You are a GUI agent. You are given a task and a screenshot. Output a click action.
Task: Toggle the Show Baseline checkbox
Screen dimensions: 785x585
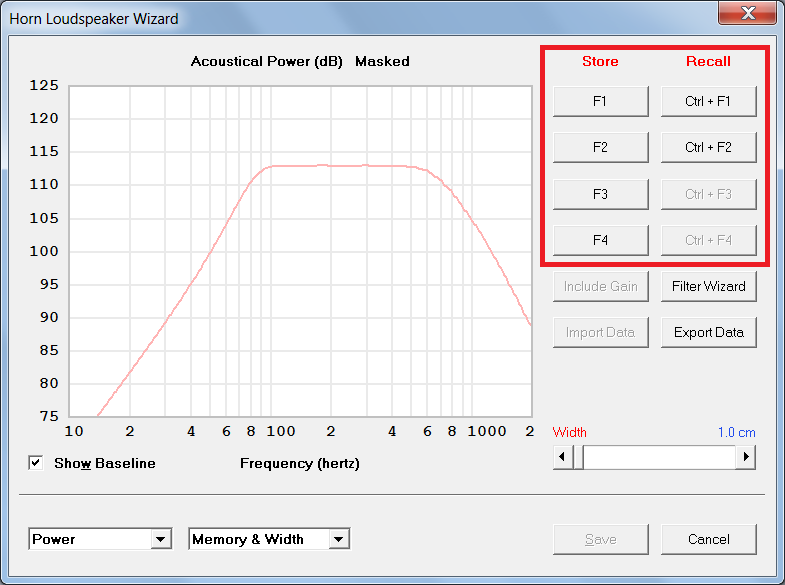(36, 463)
